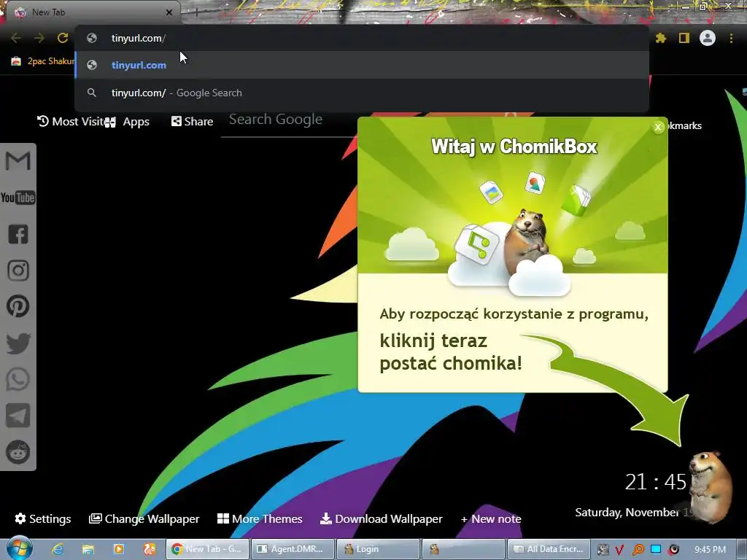Viewport: 747px width, 560px height.
Task: Open the Chrome profile avatar
Action: click(x=708, y=38)
